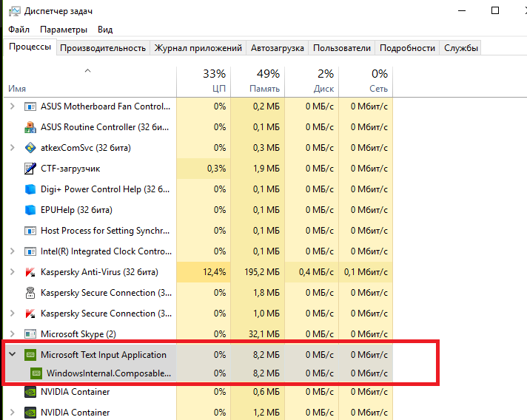Viewport: 527px width, 420px height.
Task: Select Kaspersky Secure Connection lock icon, 1,8 МБ
Action: 30,293
